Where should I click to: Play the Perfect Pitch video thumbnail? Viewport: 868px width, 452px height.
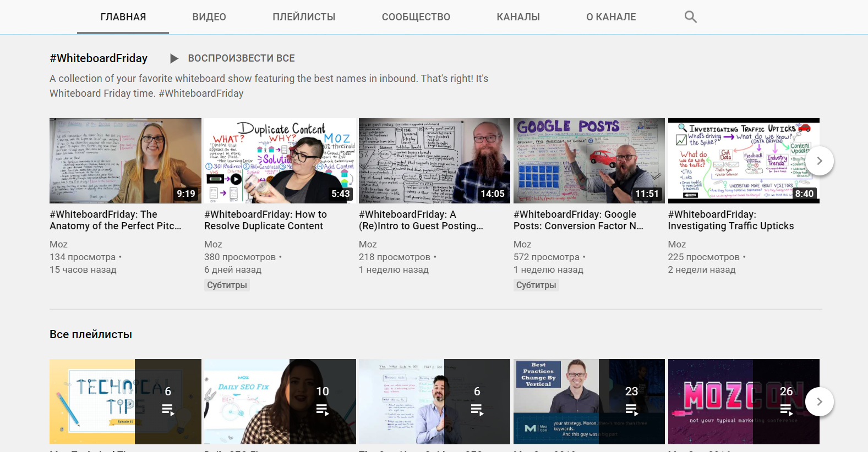(x=125, y=161)
